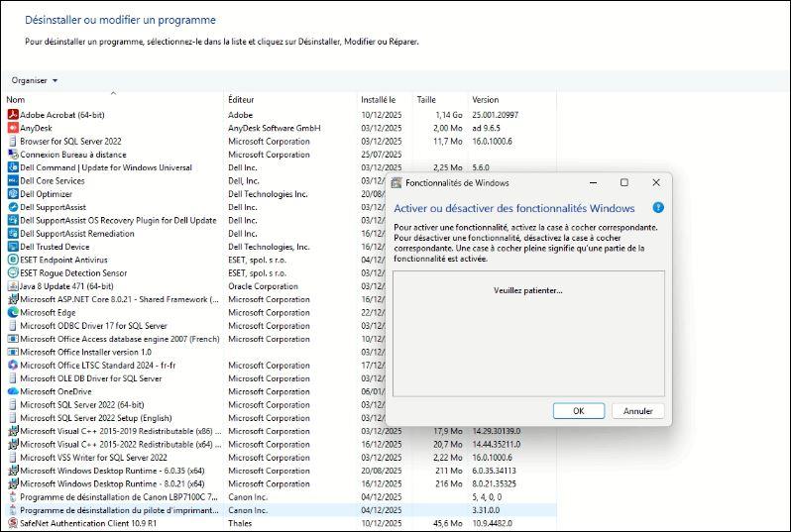Select the Microsoft Edge icon in list
Viewport: 791px width, 532px height.
tap(13, 312)
